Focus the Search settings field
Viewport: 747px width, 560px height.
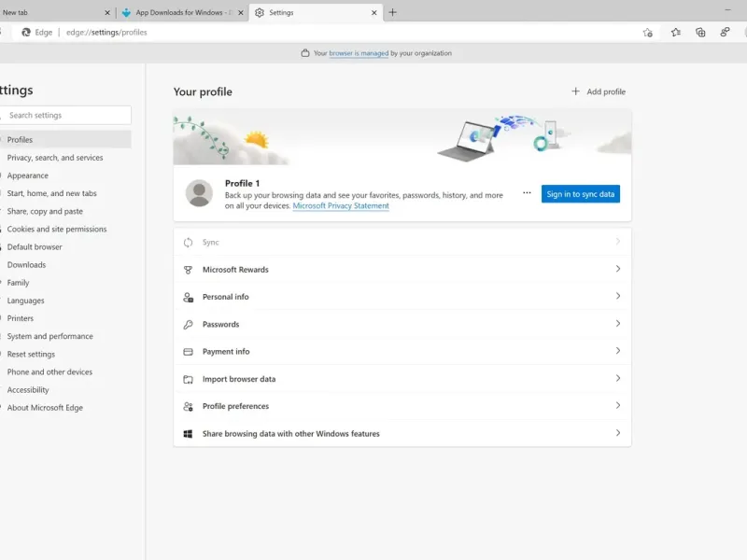(x=65, y=115)
